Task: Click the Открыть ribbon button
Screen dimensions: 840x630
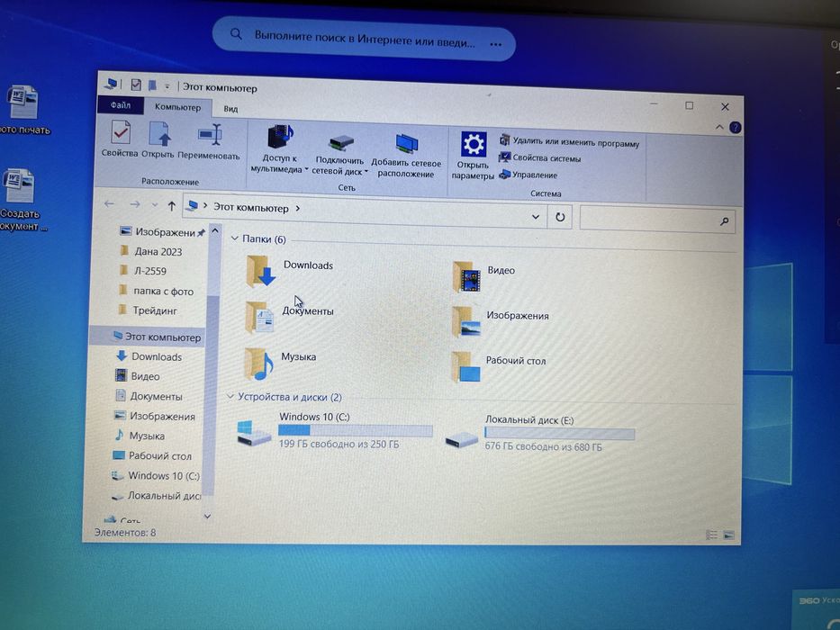Action: point(158,139)
